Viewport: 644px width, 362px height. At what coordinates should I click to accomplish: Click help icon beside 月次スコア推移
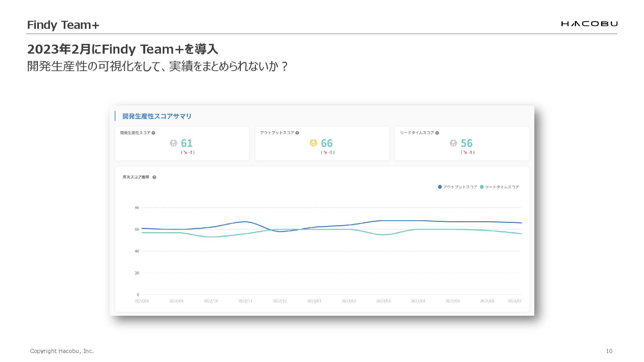(154, 177)
